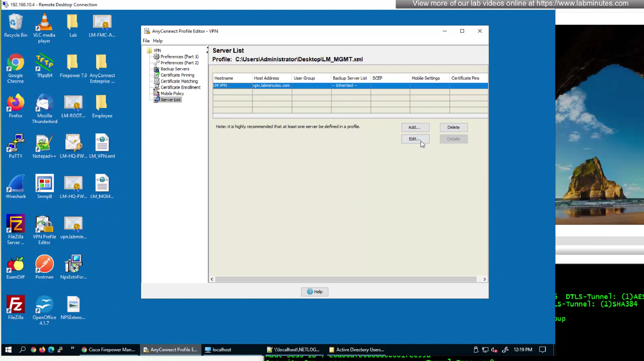
Task: Open Windows Start menu
Action: tap(9, 349)
